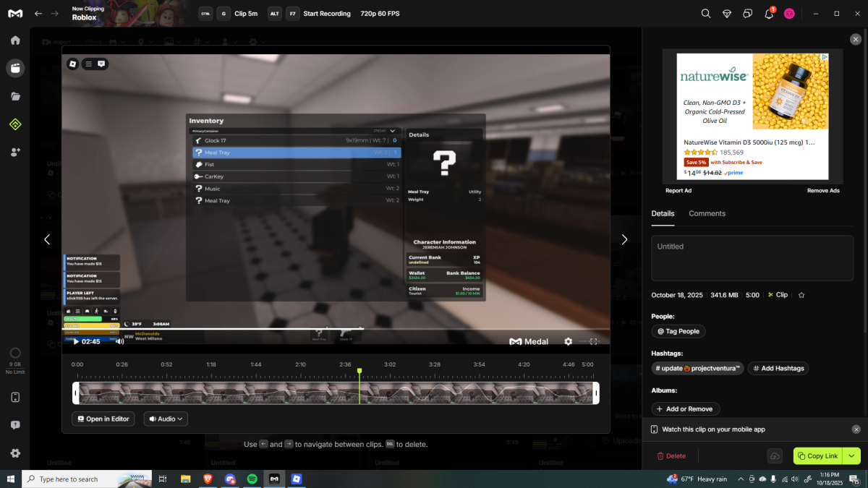The height and width of the screenshot is (488, 868).
Task: Click the Tag People button
Action: pyautogui.click(x=678, y=331)
